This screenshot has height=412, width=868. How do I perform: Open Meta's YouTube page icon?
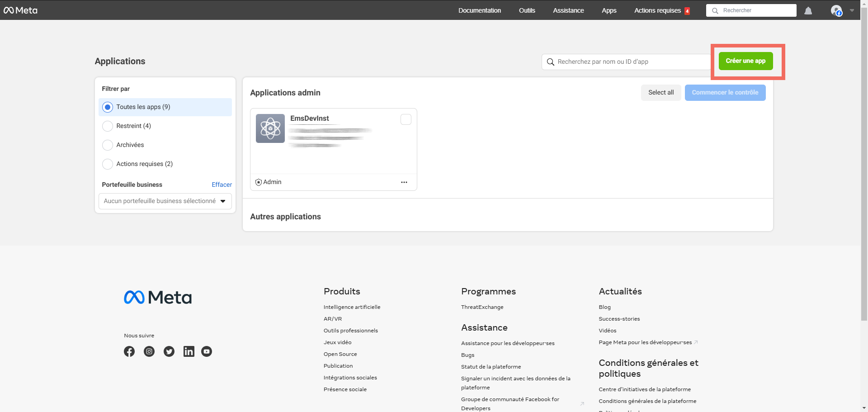207,351
